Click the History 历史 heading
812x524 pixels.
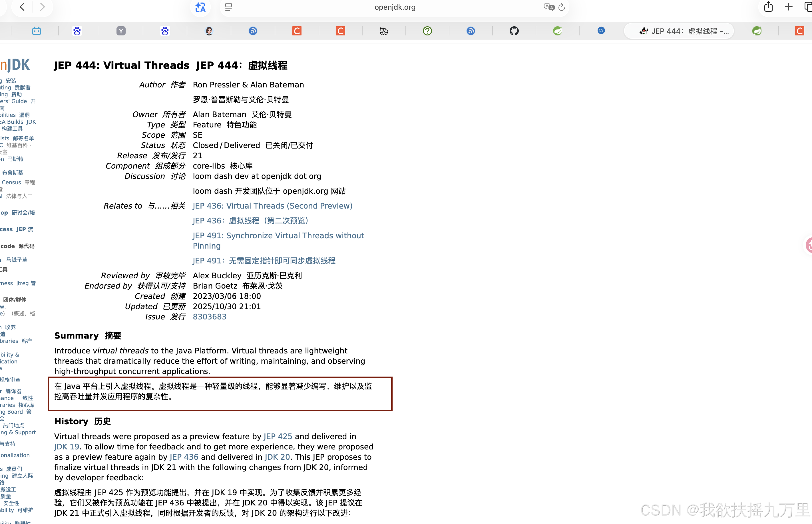(83, 421)
